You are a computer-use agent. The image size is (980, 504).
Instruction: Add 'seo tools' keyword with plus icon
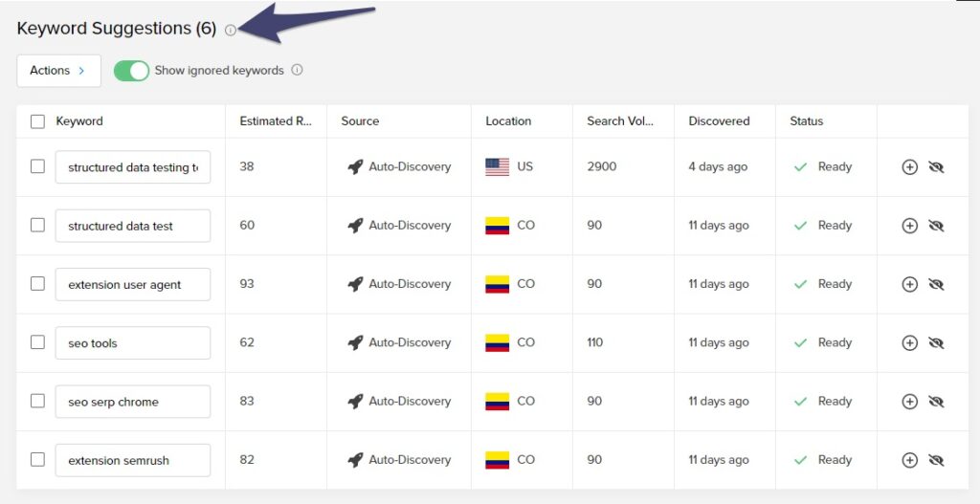coord(909,343)
